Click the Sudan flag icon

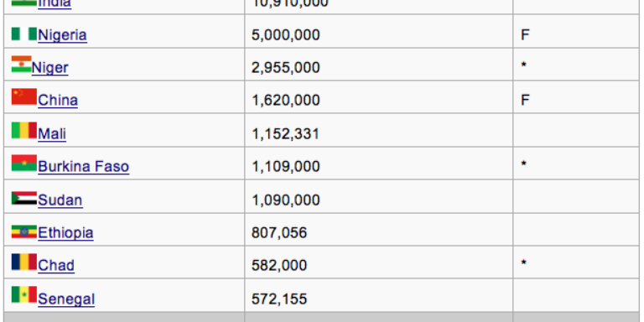click(x=24, y=198)
